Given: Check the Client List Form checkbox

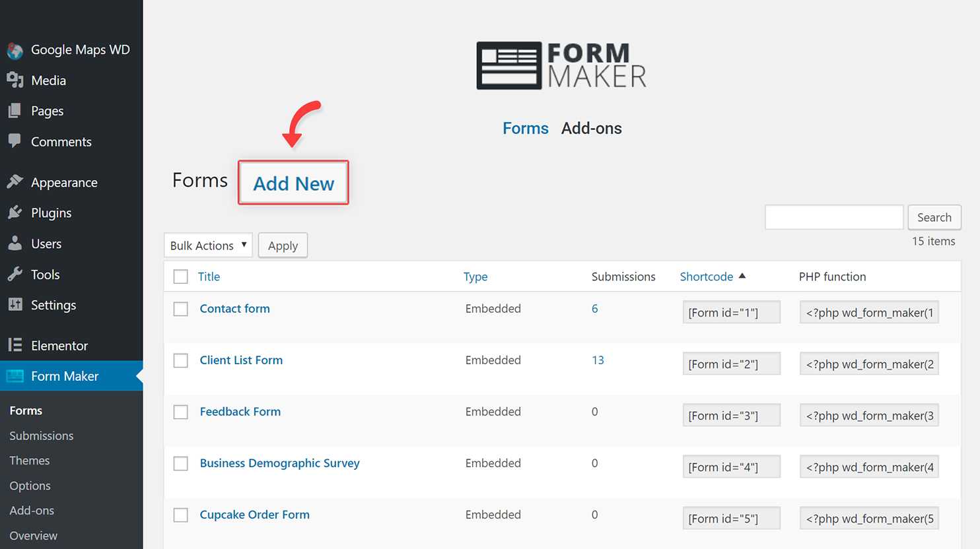Looking at the screenshot, I should (180, 360).
